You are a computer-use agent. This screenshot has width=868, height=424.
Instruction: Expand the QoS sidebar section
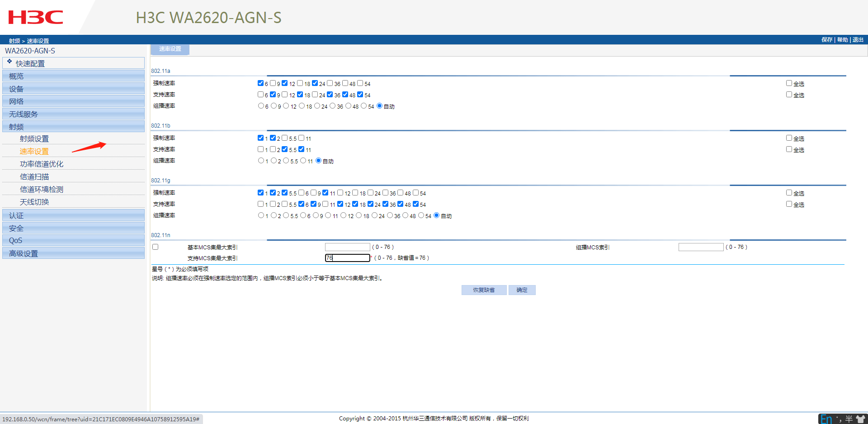pos(73,240)
